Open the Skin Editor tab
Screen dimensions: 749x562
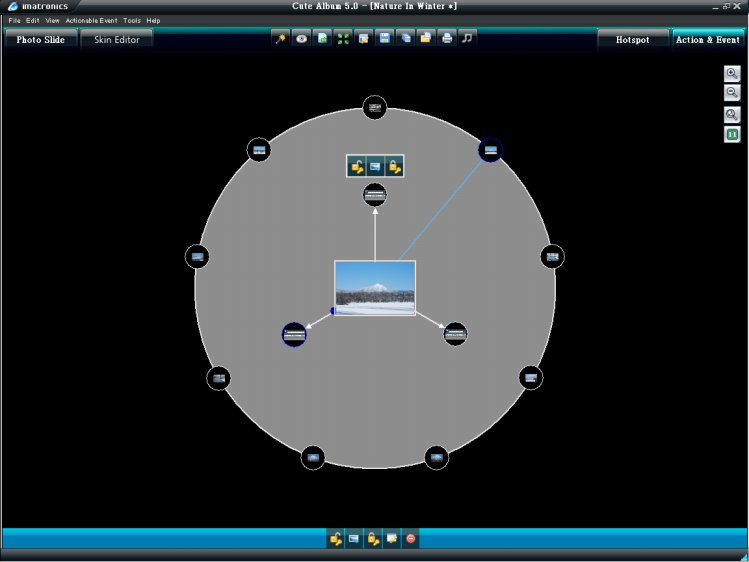point(117,40)
